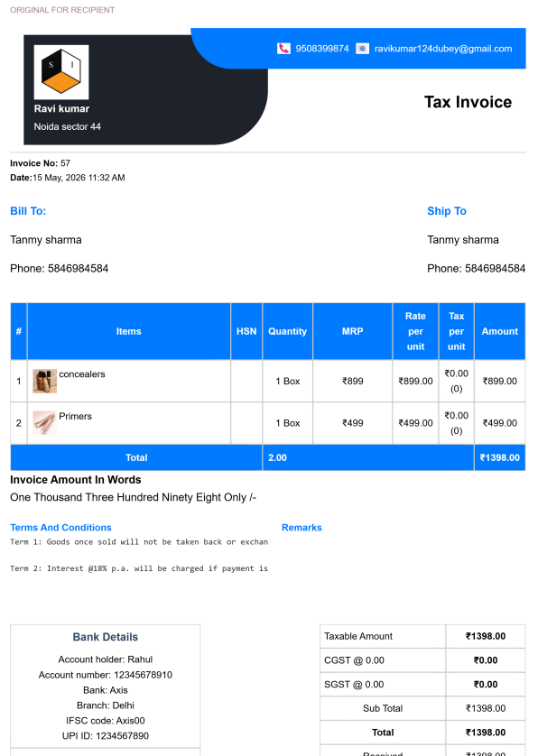Click the pink phone icon in header

click(x=283, y=49)
